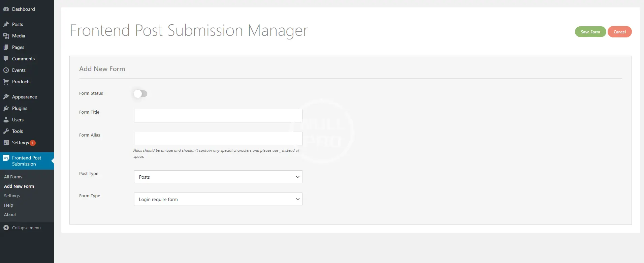Go to the plugin Settings submenu item
The height and width of the screenshot is (263, 644).
[12, 196]
